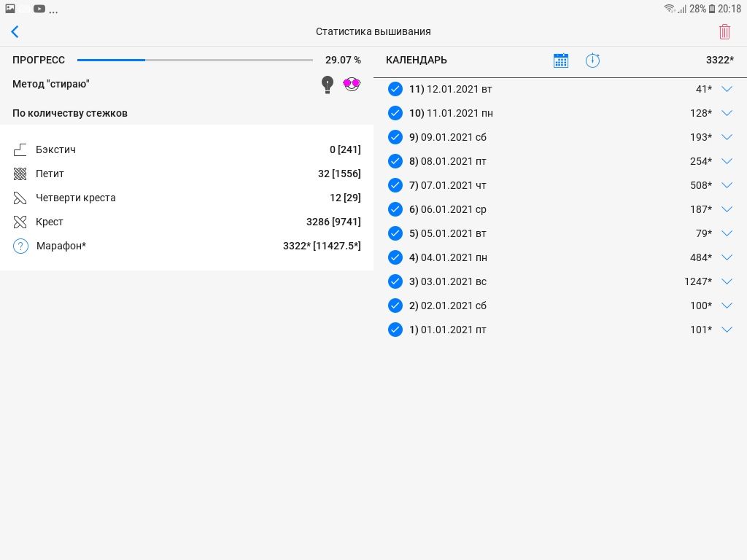
Task: Expand the 05.01.2021 row chevron
Action: (727, 233)
